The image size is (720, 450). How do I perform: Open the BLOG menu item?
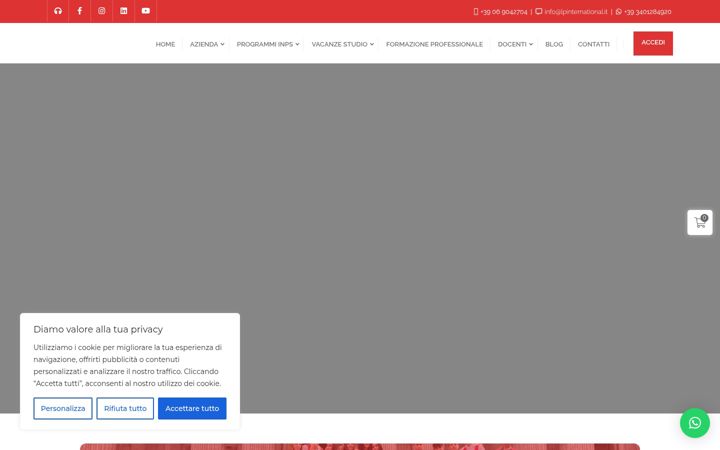coord(554,44)
